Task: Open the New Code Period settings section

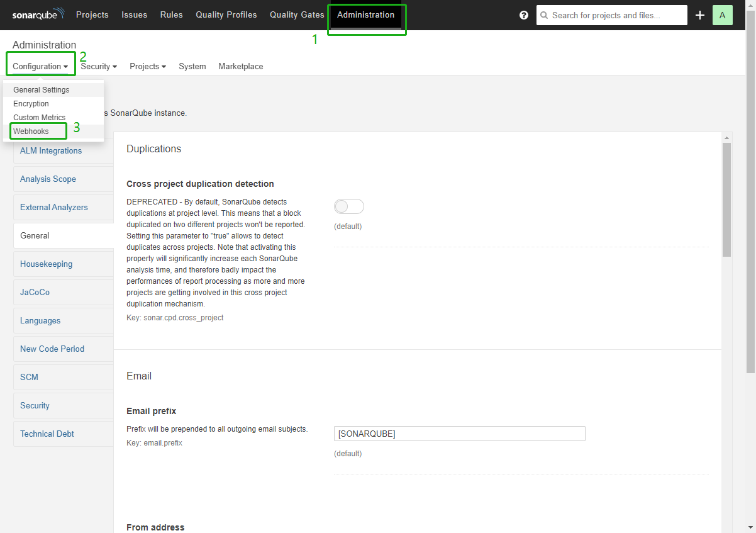Action: [x=52, y=349]
